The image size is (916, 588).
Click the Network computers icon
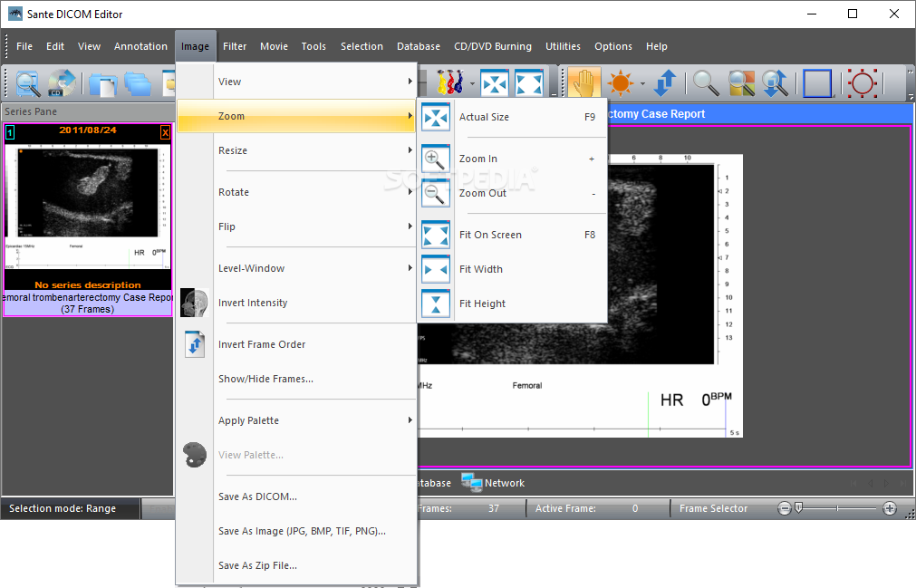[471, 482]
